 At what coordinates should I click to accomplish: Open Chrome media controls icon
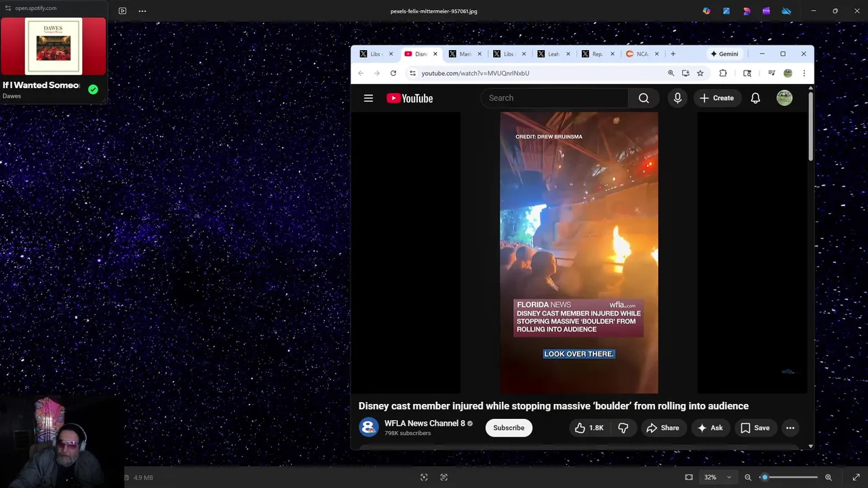[772, 73]
